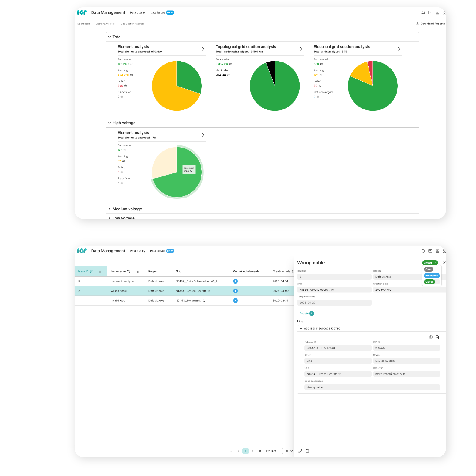Locate line asset with crosshair target icon

430,337
